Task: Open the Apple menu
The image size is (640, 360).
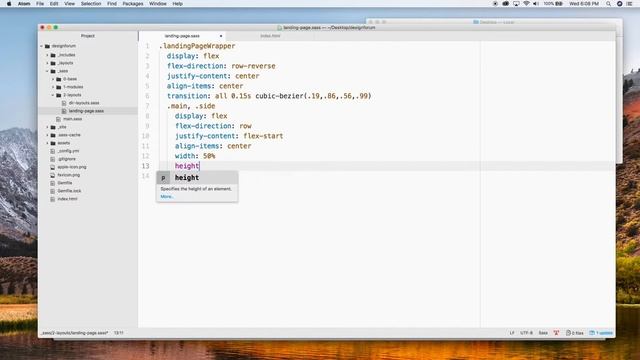Action: tap(9, 4)
